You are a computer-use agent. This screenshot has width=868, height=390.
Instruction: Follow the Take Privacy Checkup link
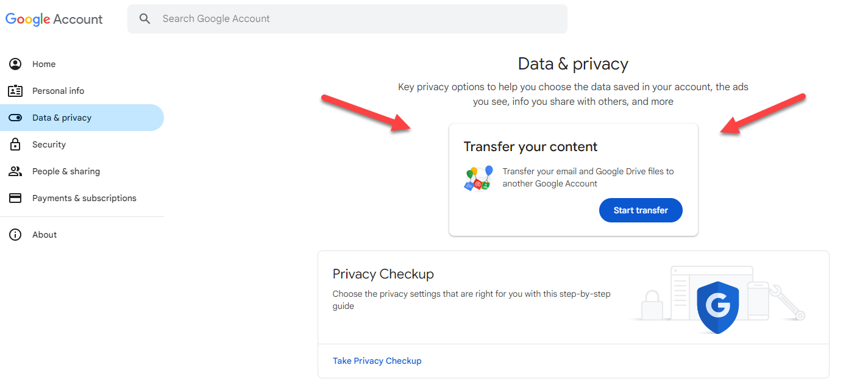pyautogui.click(x=377, y=361)
